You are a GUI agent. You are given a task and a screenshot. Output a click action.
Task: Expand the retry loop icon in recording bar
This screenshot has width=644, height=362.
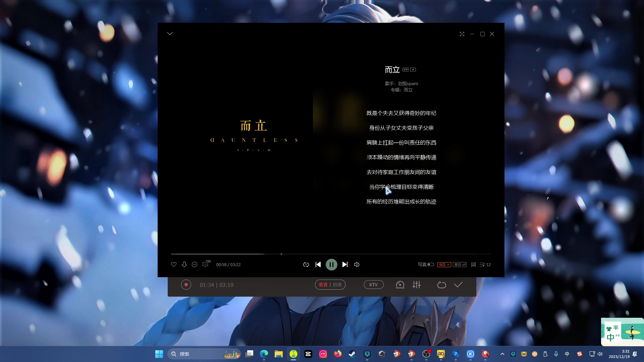tap(441, 285)
